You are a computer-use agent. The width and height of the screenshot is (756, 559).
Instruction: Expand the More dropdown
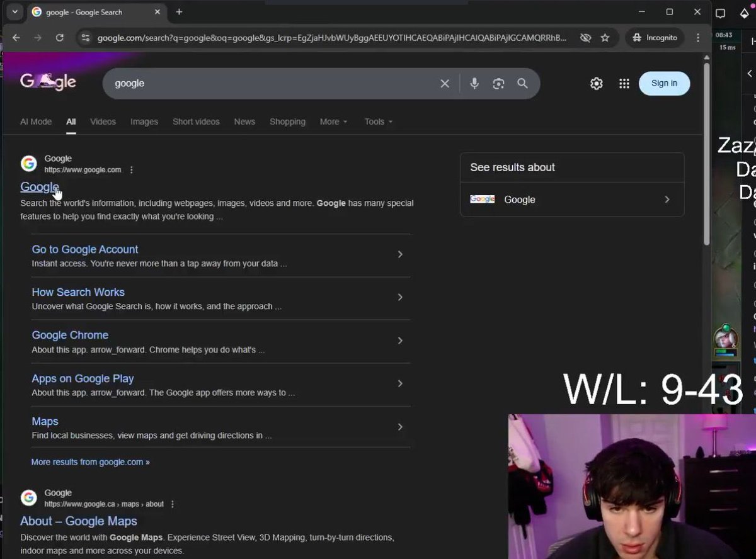tap(333, 121)
